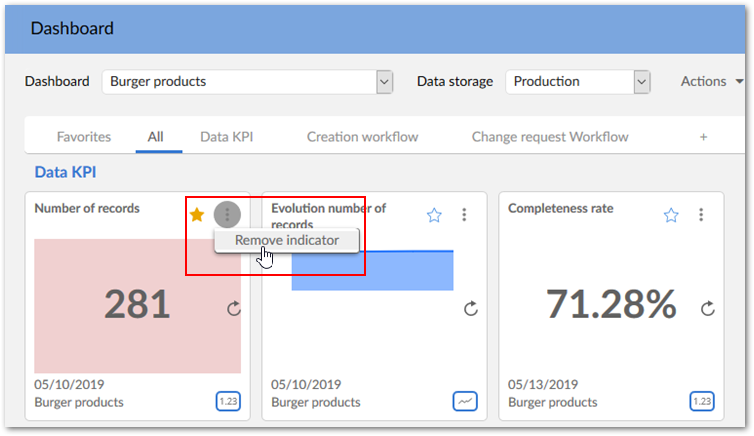
Task: Favorite the Evolution number of records indicator
Action: point(434,215)
